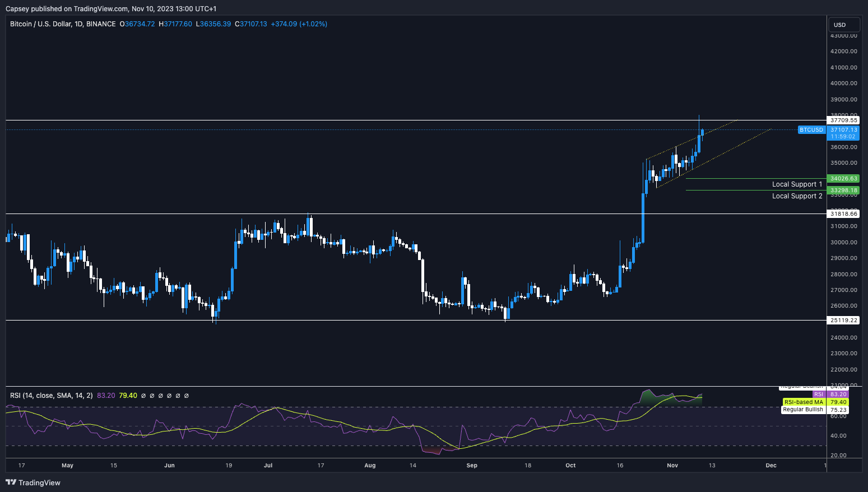
Task: Click the TradingView.com link in the header
Action: pos(101,8)
